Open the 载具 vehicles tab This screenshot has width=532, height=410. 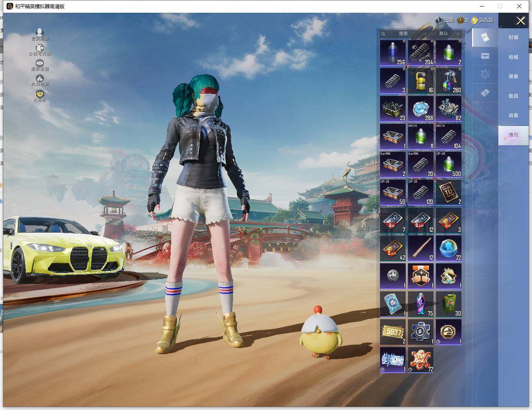pyautogui.click(x=513, y=96)
